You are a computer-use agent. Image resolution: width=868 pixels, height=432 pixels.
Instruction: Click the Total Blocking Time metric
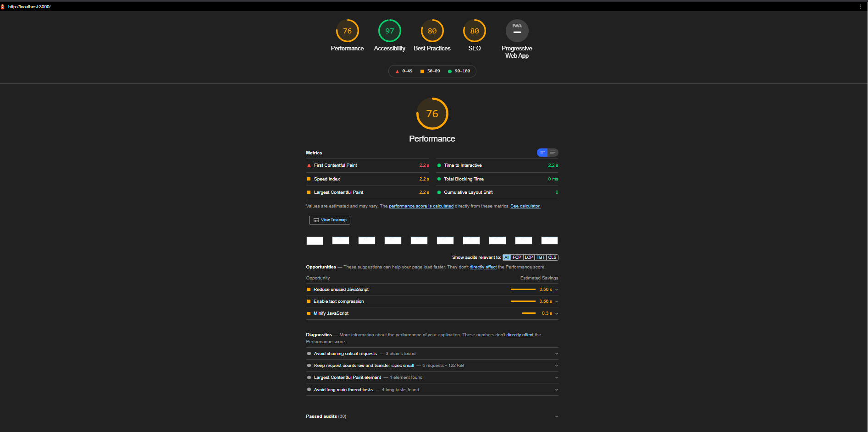point(498,179)
